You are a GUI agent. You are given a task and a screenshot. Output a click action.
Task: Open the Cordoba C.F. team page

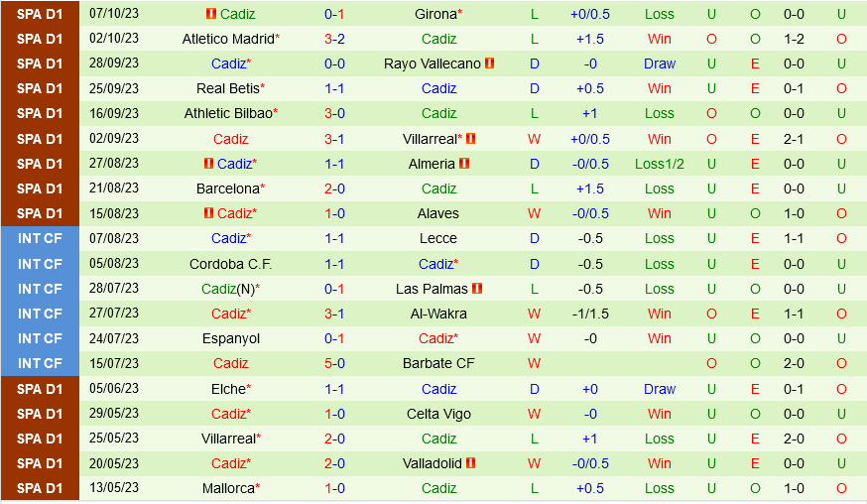(230, 264)
